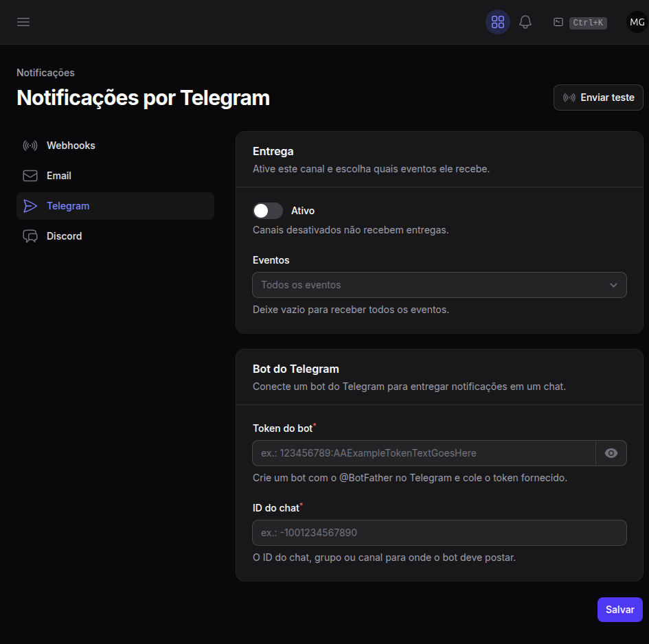The width and height of the screenshot is (649, 644).
Task: Open the dashboard grid icon
Action: 497,22
